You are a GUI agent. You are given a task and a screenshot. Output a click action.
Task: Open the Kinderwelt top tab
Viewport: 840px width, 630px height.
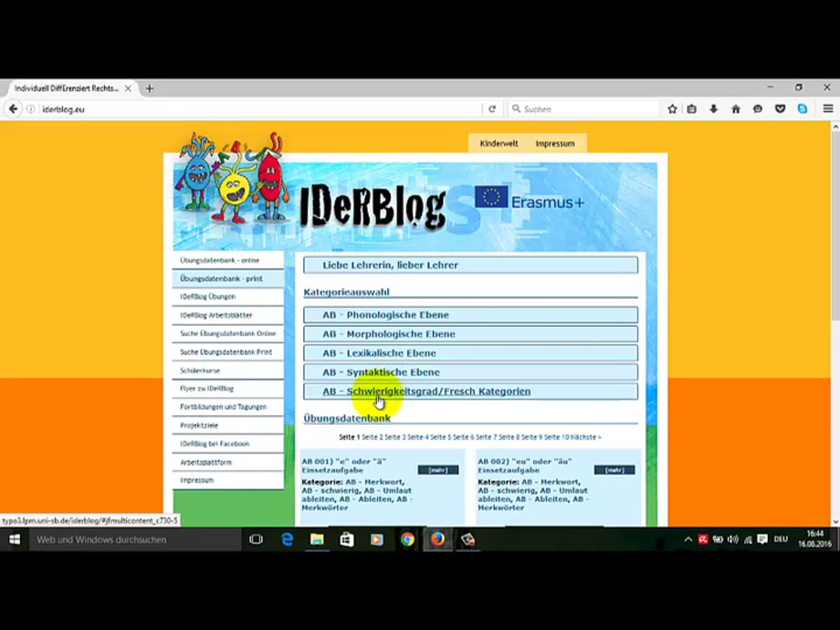click(499, 143)
